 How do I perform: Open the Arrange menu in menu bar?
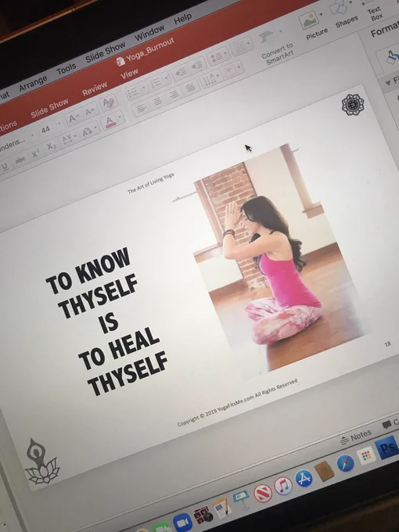click(x=33, y=84)
